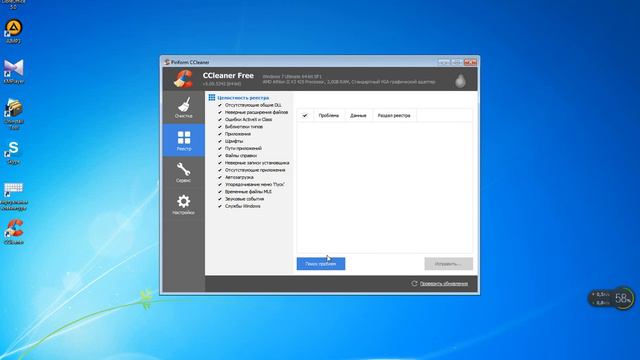The image size is (640, 360).
Task: Select the Реестр (Registry) grid section
Action: pyautogui.click(x=184, y=140)
